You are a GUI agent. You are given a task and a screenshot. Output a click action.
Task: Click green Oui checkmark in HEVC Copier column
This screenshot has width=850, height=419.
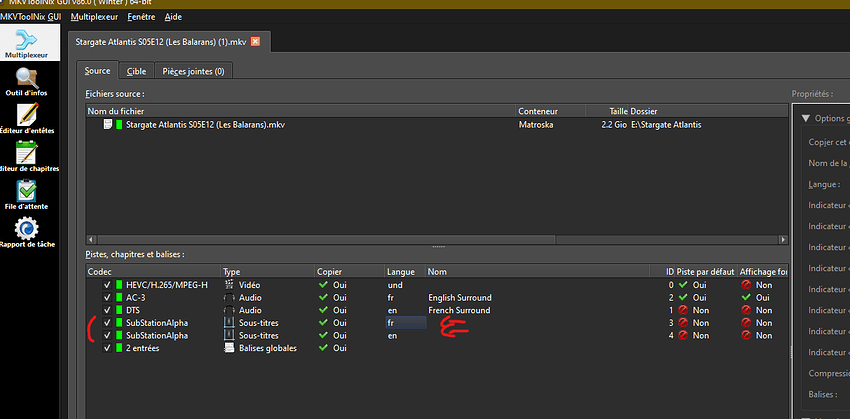pos(324,285)
